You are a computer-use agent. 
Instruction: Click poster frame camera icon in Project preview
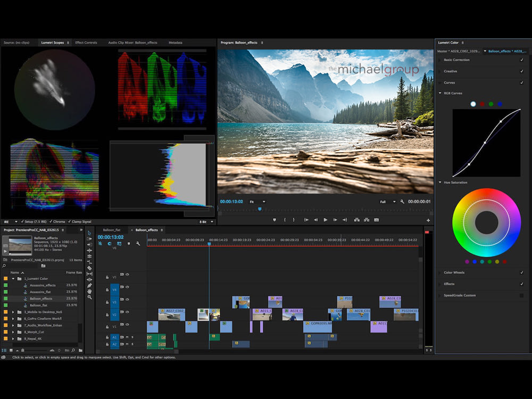(5, 245)
